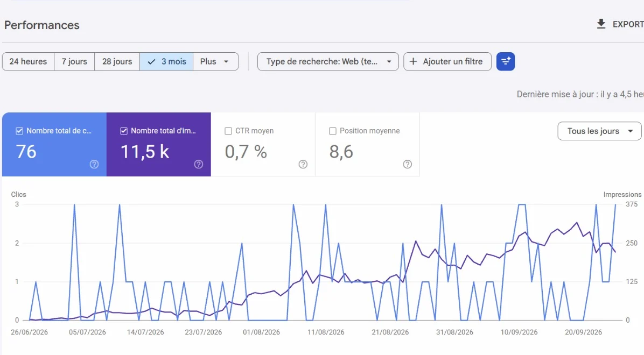
Task: Click the 01/08/2026 date label
Action: click(261, 332)
